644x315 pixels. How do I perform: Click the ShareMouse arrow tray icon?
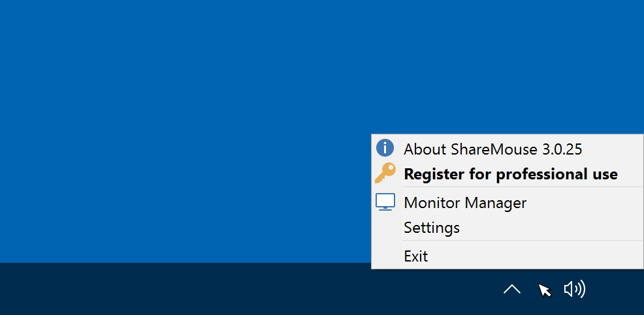click(x=545, y=290)
